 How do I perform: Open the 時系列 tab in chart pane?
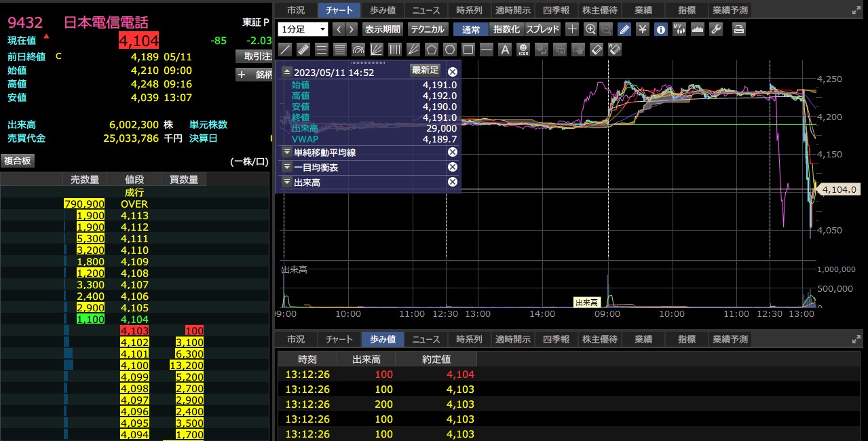[x=469, y=10]
